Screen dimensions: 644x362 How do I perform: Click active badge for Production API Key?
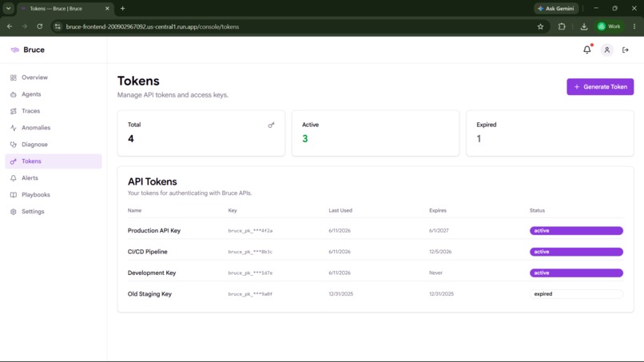[576, 230]
